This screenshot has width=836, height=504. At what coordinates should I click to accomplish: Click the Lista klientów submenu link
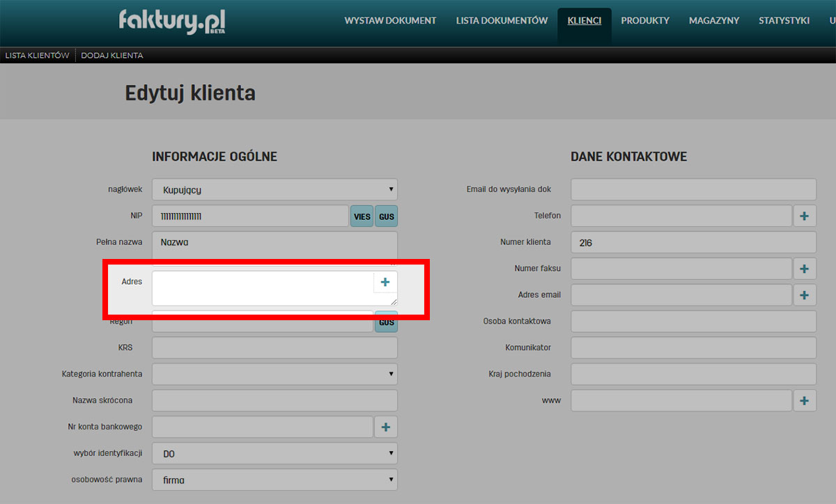[x=37, y=56]
